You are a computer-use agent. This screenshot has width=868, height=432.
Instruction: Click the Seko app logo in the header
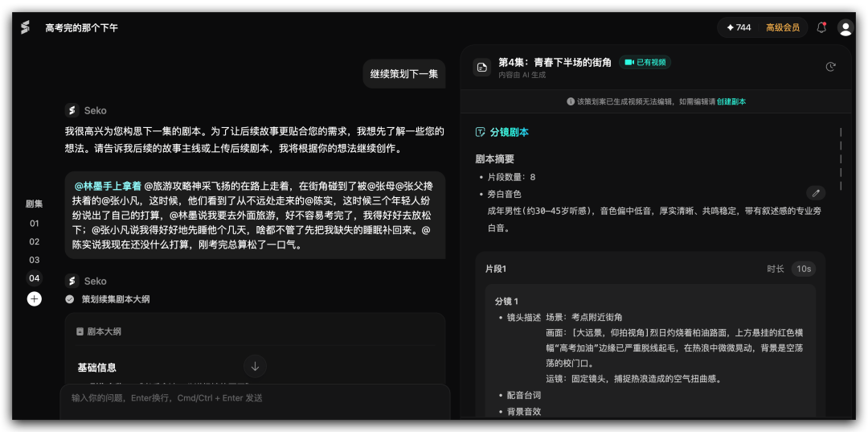(25, 27)
